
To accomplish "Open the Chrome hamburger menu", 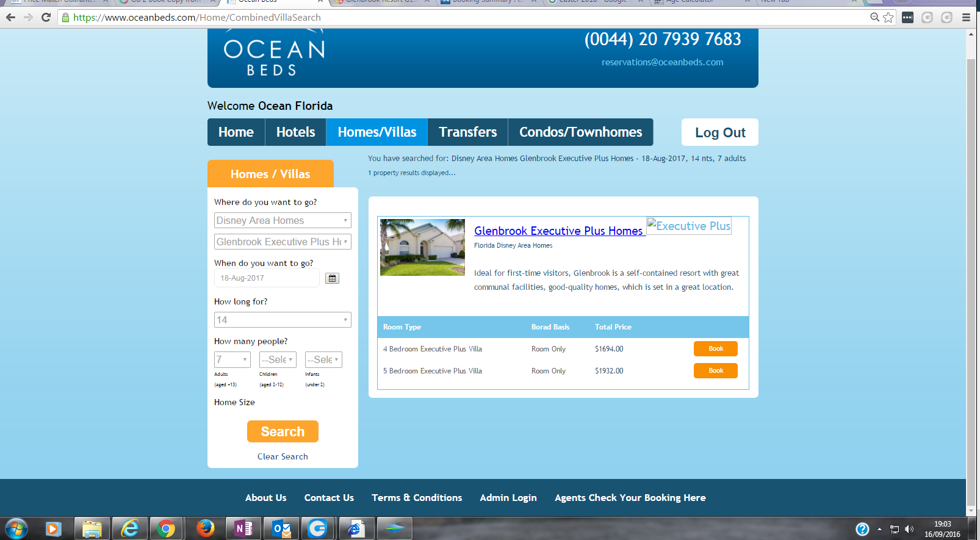I will (966, 17).
